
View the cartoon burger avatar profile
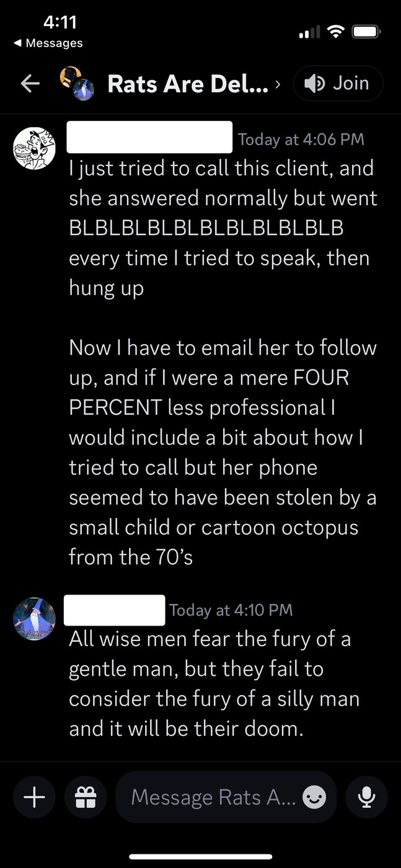[x=35, y=148]
